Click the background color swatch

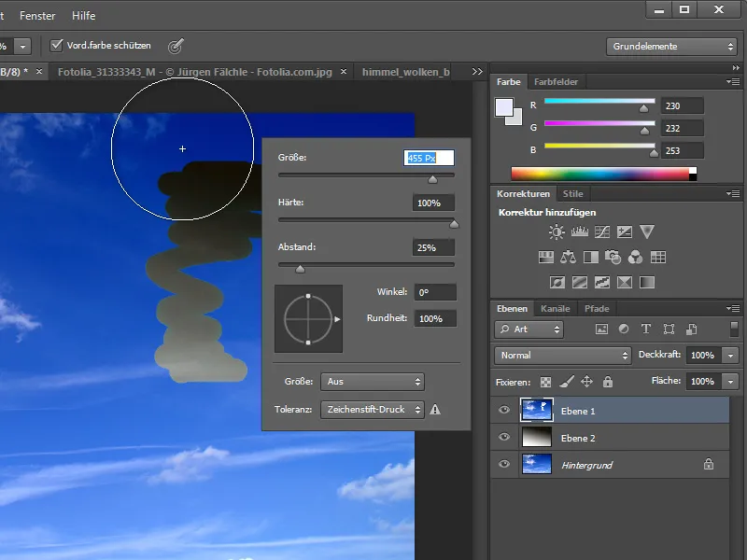click(x=517, y=119)
